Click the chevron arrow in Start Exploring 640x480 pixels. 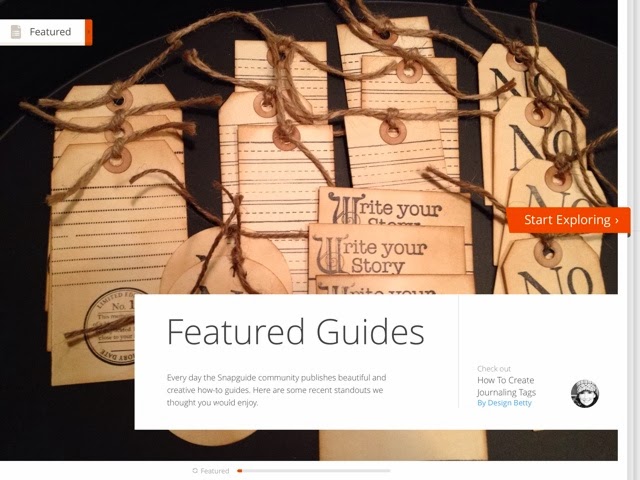pyautogui.click(x=617, y=221)
